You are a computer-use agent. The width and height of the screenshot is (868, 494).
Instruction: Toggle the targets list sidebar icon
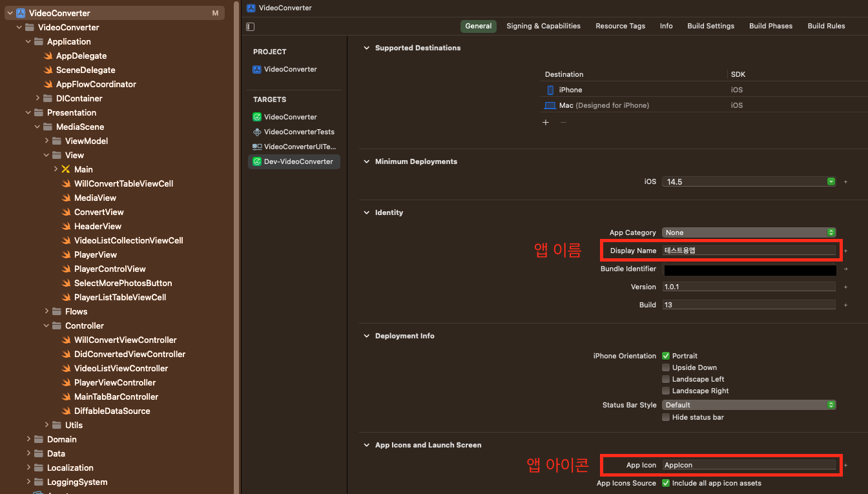point(251,26)
